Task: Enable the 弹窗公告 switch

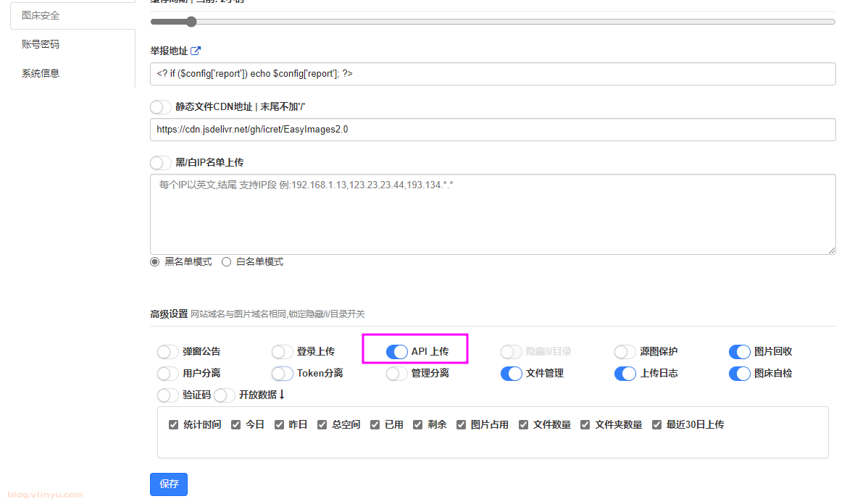Action: click(167, 352)
